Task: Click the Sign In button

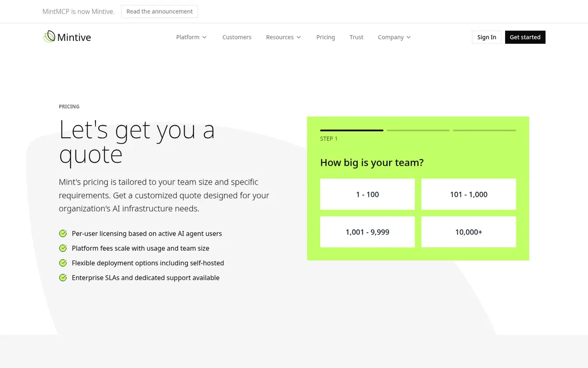Action: 487,37
